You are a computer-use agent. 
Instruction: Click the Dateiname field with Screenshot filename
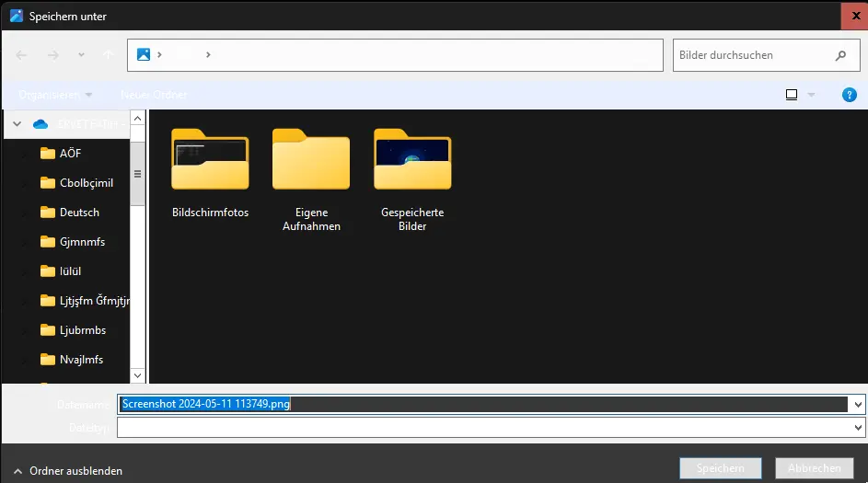point(482,404)
